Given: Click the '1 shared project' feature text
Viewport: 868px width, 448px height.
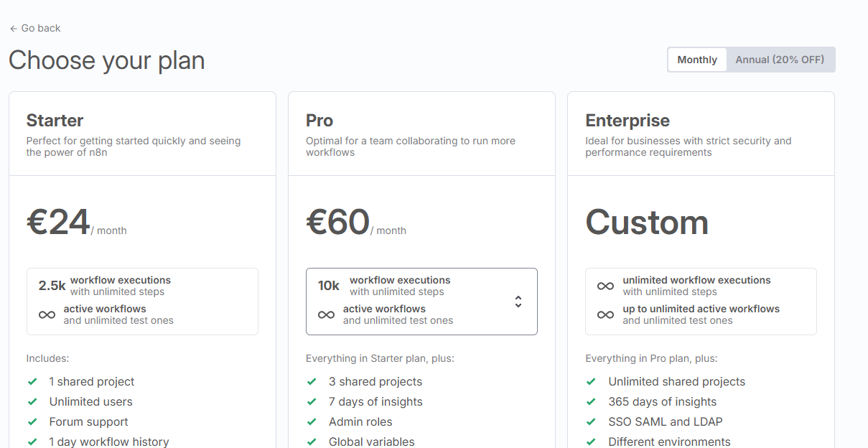Looking at the screenshot, I should coord(92,382).
